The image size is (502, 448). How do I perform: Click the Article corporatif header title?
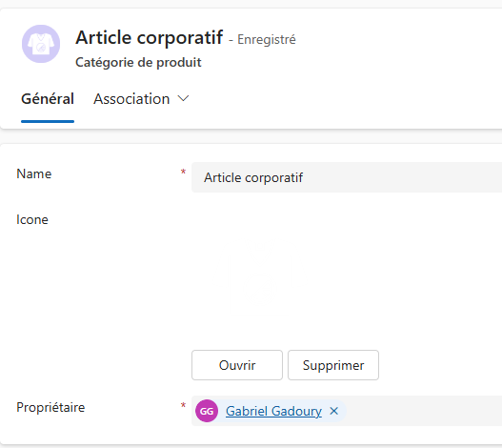(x=150, y=37)
